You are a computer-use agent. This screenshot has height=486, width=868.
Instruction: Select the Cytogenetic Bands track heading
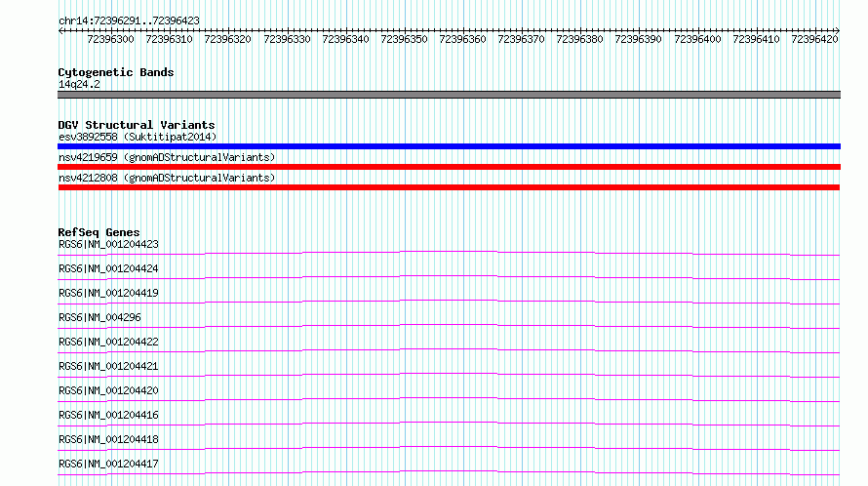[116, 72]
